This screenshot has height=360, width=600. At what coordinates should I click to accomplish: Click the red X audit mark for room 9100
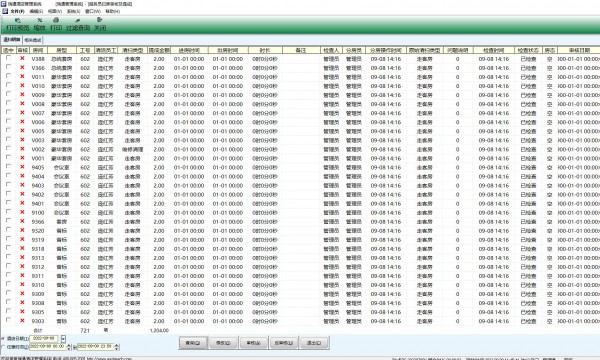tap(22, 212)
